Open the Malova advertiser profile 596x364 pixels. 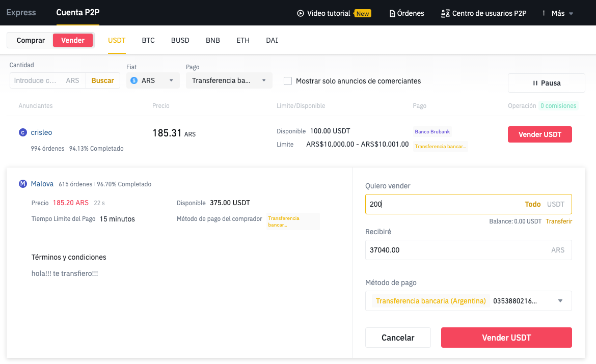click(42, 184)
